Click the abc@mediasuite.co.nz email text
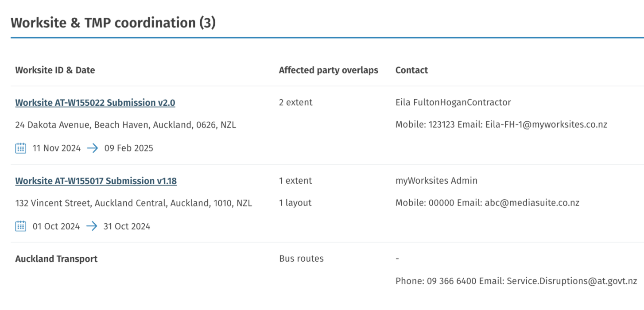Viewport: 644px width, 310px height. (x=531, y=203)
